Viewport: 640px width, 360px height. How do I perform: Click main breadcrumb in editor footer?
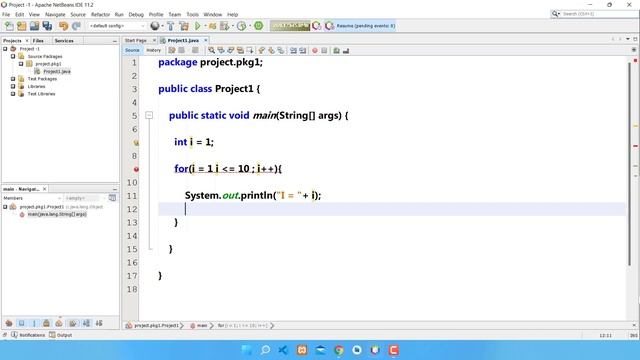click(x=199, y=326)
